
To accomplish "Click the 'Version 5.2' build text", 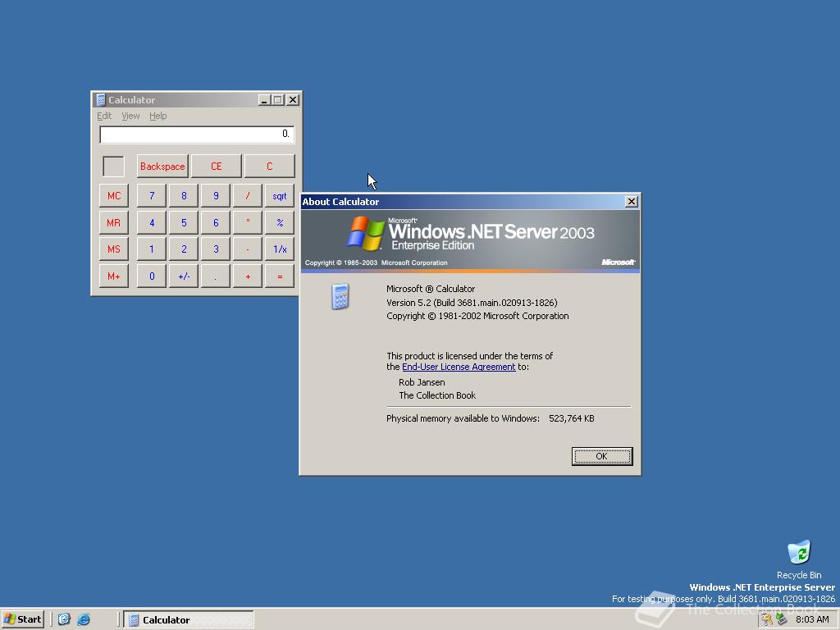I will click(x=472, y=303).
